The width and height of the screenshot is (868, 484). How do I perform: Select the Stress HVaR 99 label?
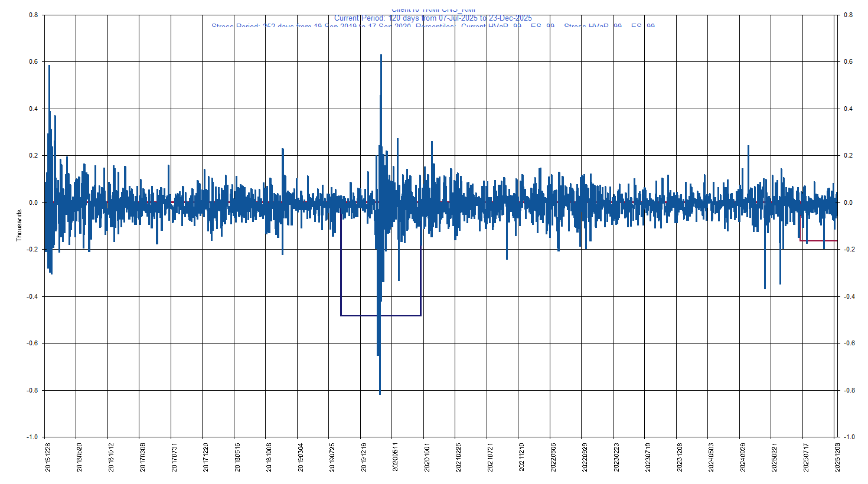[592, 27]
